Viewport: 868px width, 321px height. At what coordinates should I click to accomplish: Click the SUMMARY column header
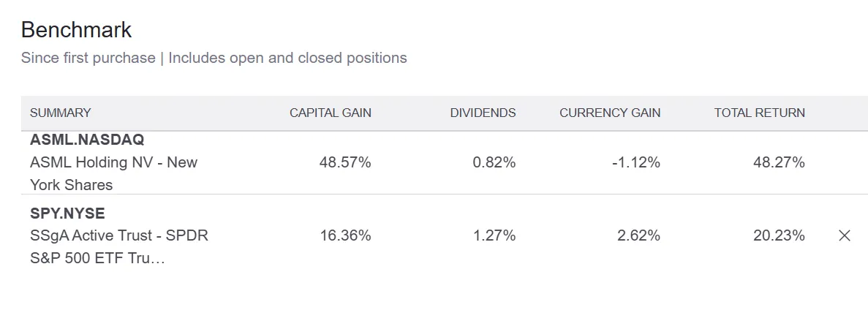tap(61, 113)
